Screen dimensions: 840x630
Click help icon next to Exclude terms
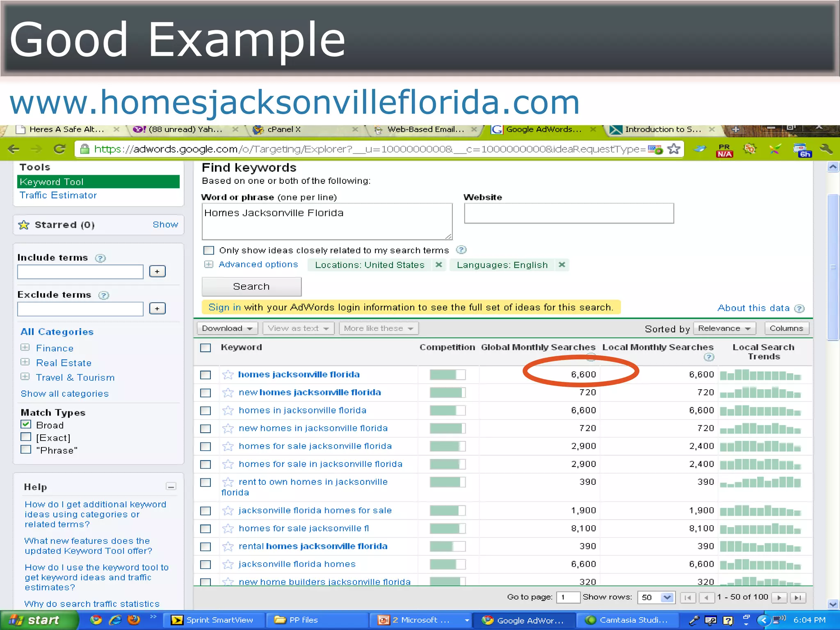click(x=104, y=295)
